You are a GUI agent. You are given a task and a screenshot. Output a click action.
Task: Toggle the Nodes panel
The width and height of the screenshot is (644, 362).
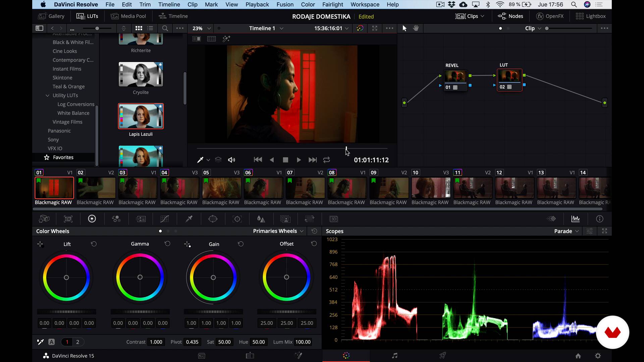[x=511, y=16]
